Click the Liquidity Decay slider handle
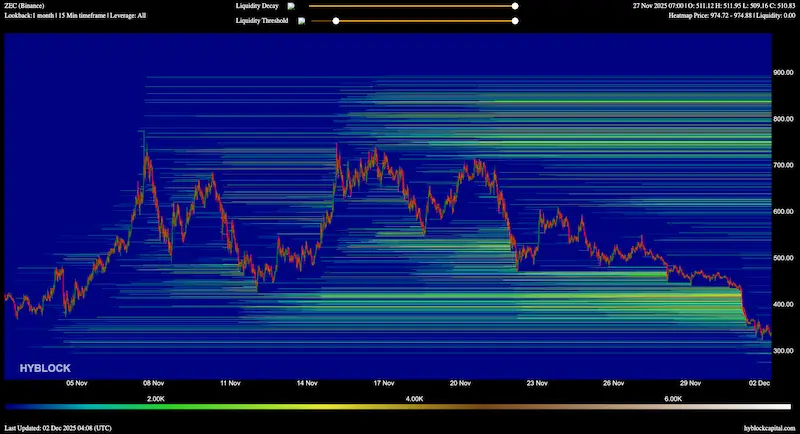This screenshot has width=800, height=434. click(515, 6)
